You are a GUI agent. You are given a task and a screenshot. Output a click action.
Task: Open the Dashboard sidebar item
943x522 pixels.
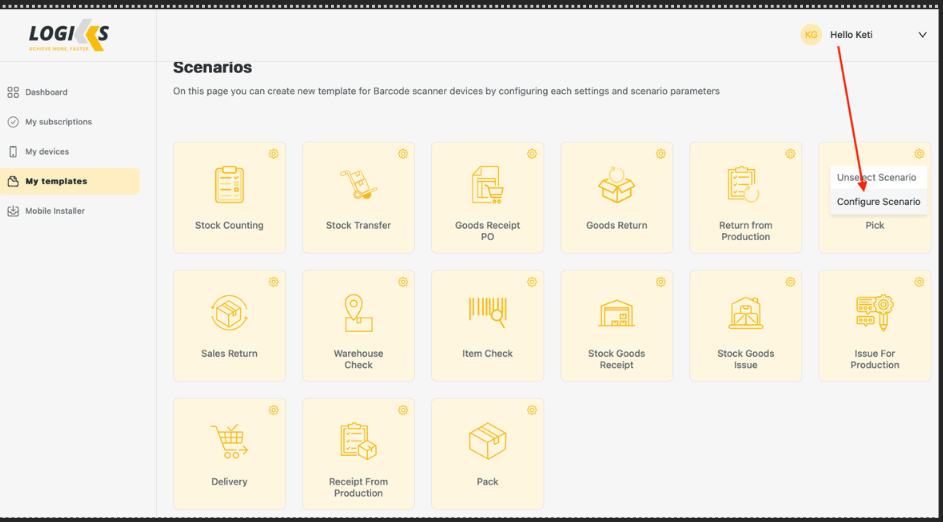[46, 92]
